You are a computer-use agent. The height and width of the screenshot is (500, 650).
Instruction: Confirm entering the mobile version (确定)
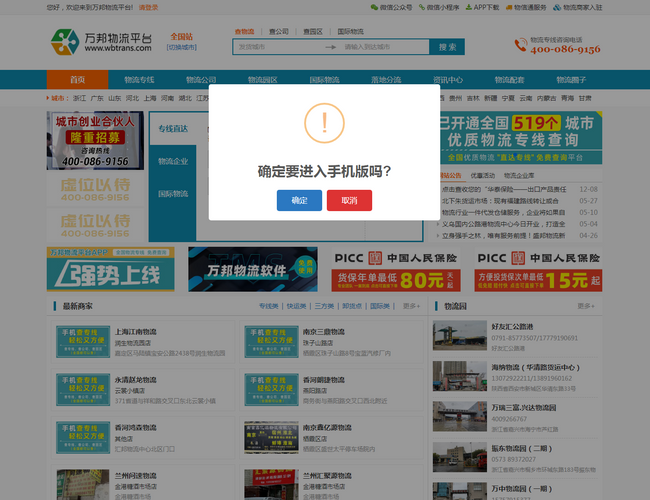(x=299, y=200)
